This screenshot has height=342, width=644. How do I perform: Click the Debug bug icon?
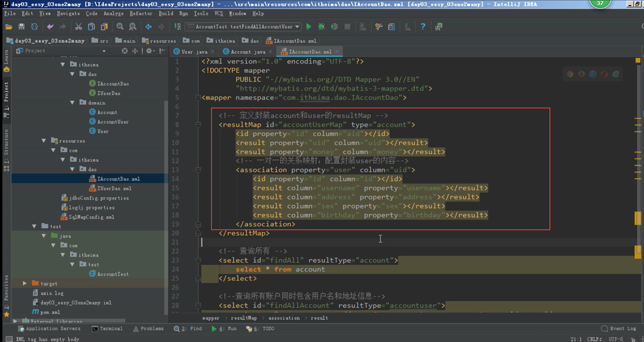tap(321, 27)
